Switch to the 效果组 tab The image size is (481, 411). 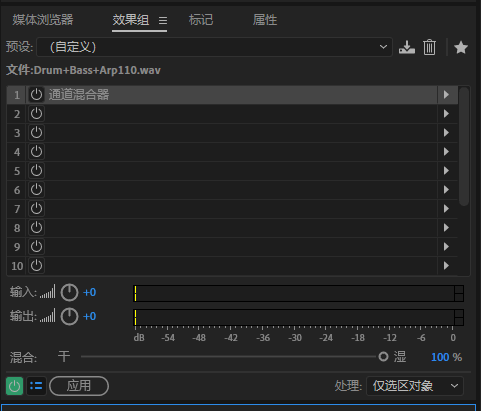131,20
